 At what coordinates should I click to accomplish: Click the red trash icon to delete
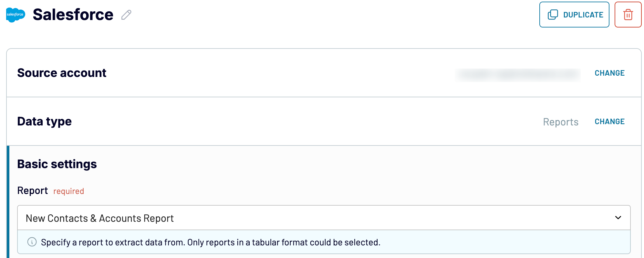(628, 15)
